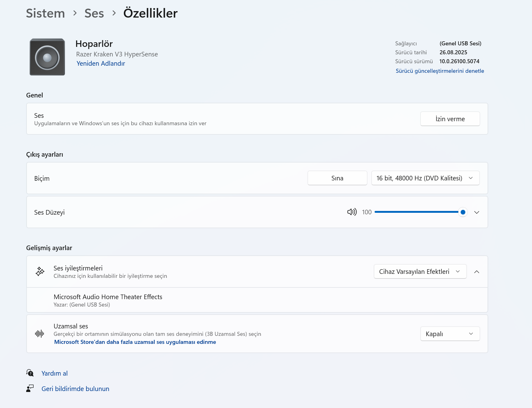Navigate to Ses breadcrumb level
This screenshot has width=532, height=408.
pos(94,13)
